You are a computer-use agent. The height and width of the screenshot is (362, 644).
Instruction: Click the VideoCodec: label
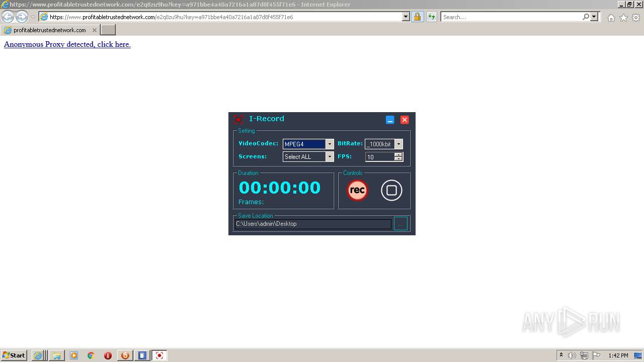pyautogui.click(x=259, y=143)
